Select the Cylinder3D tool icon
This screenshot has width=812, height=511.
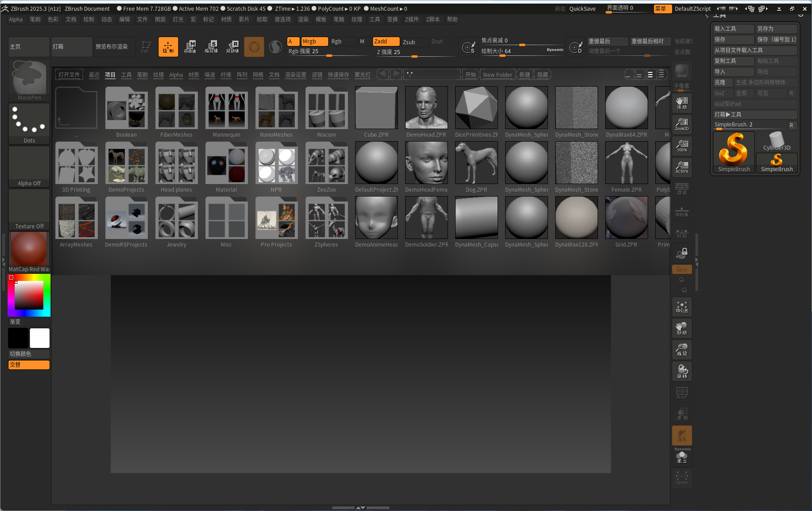click(x=777, y=142)
